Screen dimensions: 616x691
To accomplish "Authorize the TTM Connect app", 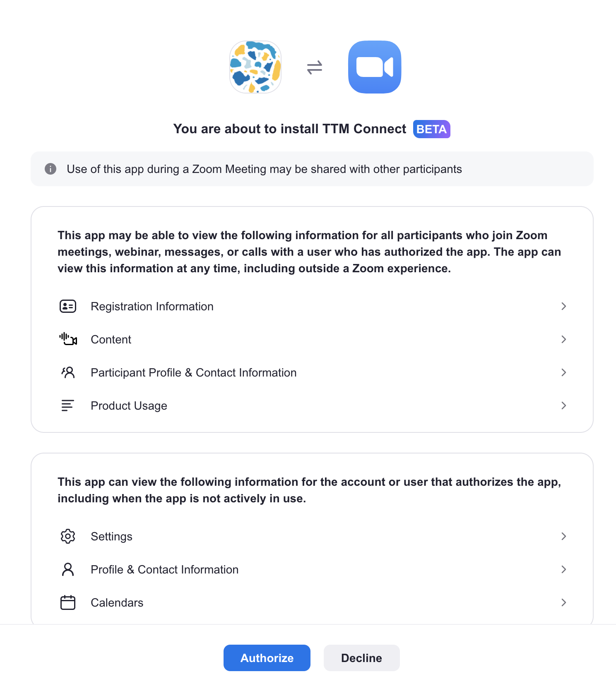I will point(267,658).
